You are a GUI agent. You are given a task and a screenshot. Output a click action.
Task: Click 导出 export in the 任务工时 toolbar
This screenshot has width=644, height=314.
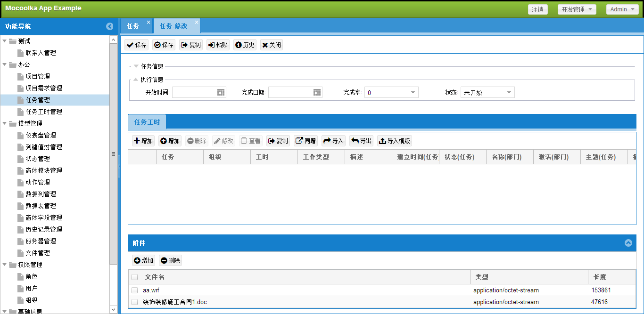pos(361,141)
